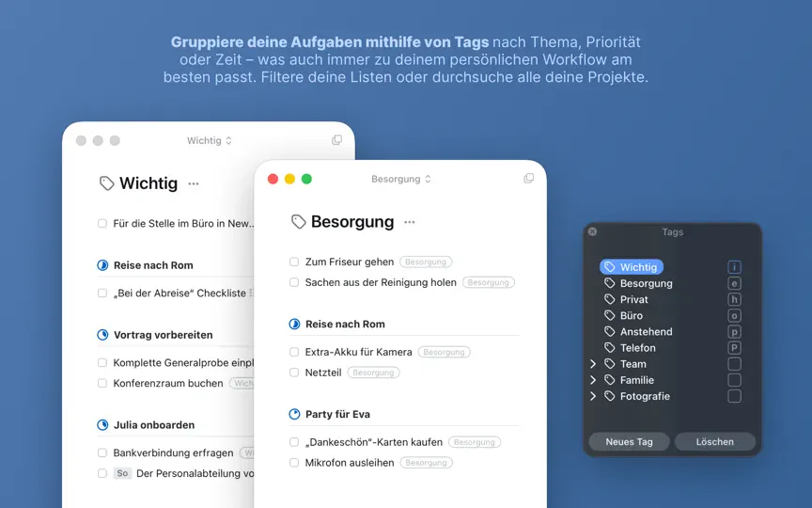Check off Dankeschön-Karten kaufen
This screenshot has width=812, height=508.
click(294, 442)
